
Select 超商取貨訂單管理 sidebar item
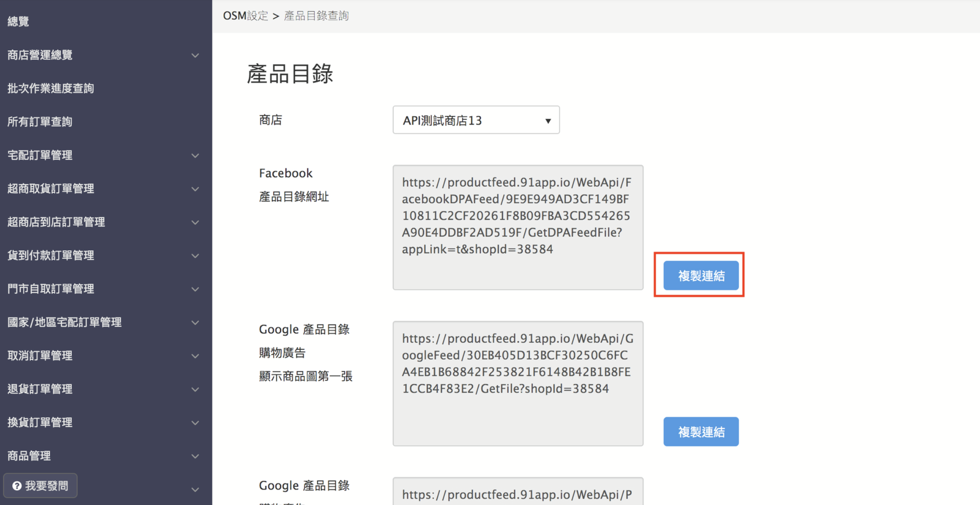51,189
